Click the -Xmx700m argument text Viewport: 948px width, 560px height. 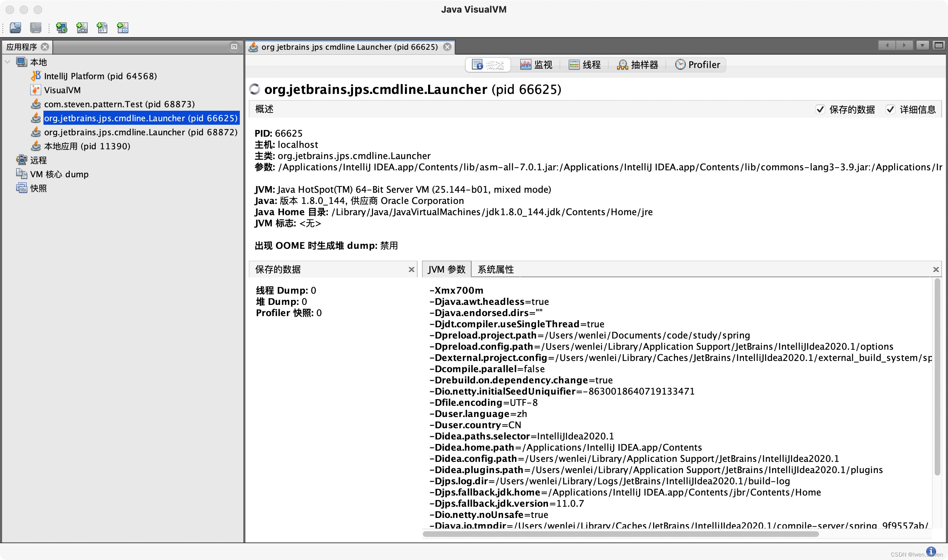pos(456,291)
